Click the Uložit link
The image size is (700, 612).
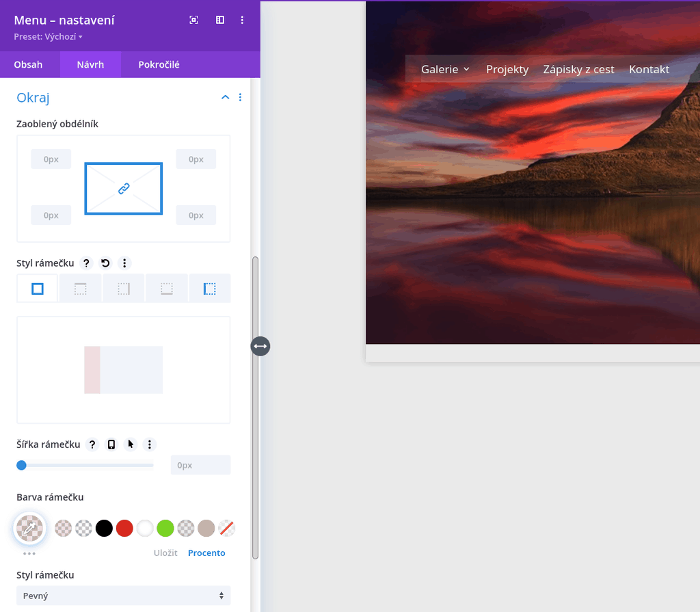pos(165,553)
